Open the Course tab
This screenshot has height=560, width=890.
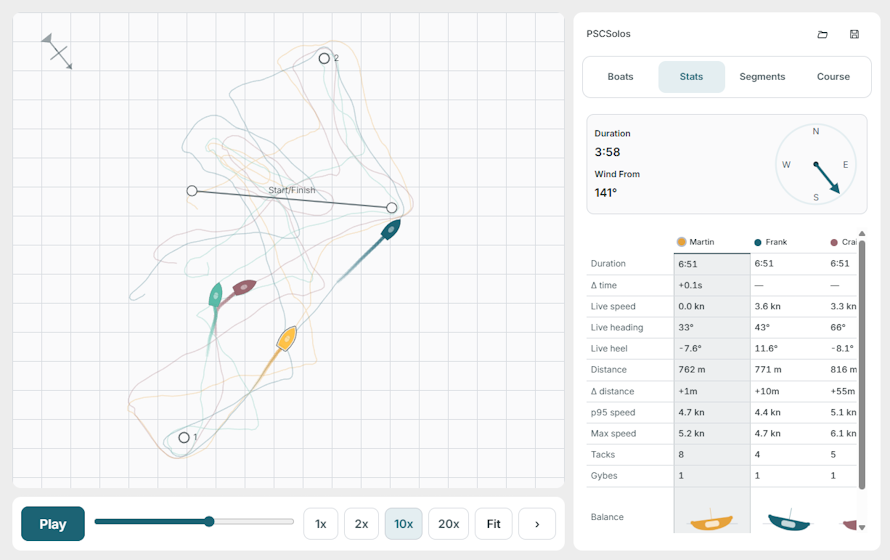833,77
